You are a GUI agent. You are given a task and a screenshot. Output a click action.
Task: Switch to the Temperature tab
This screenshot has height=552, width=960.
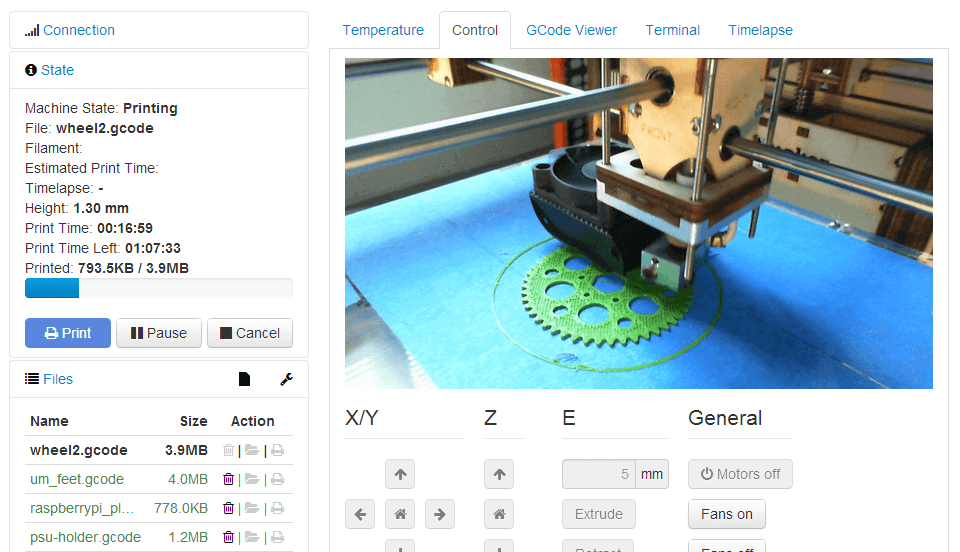tap(383, 30)
